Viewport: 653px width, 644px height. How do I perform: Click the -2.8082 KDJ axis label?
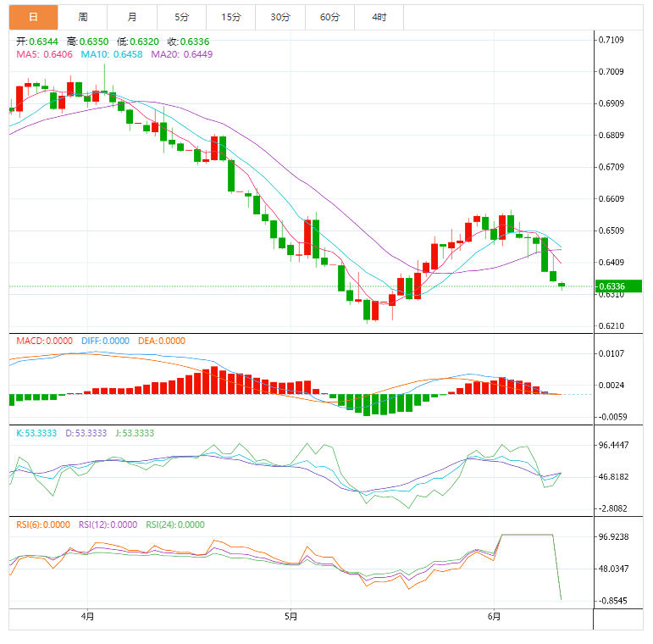click(612, 508)
